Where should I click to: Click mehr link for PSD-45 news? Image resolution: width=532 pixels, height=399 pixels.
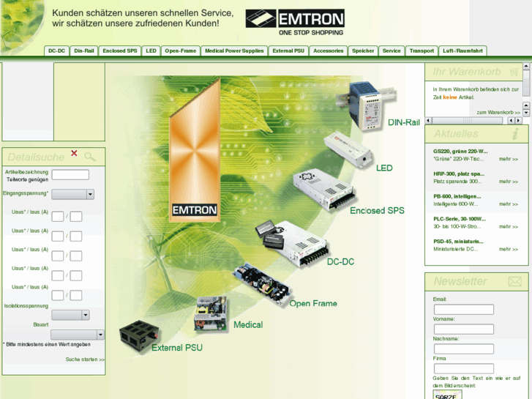pos(509,249)
